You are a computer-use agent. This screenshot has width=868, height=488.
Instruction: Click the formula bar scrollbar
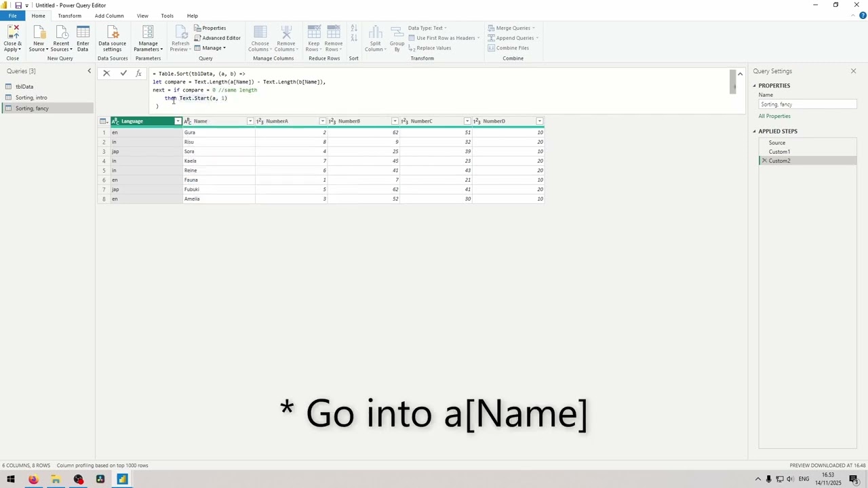tap(733, 81)
